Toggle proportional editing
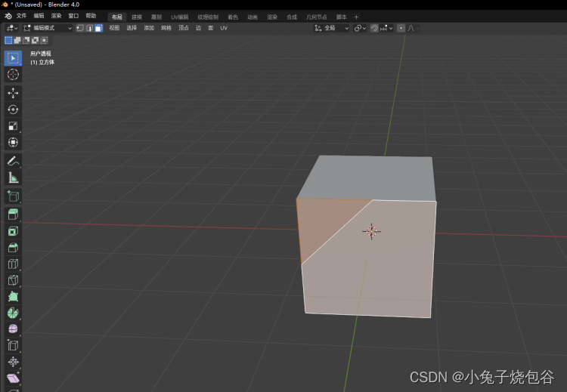 [401, 28]
